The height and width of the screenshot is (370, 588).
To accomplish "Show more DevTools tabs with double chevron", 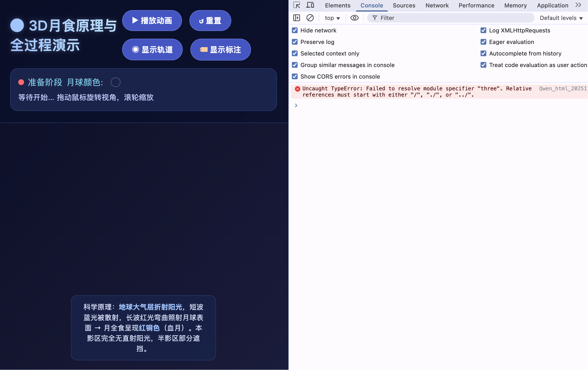I will tap(578, 5).
